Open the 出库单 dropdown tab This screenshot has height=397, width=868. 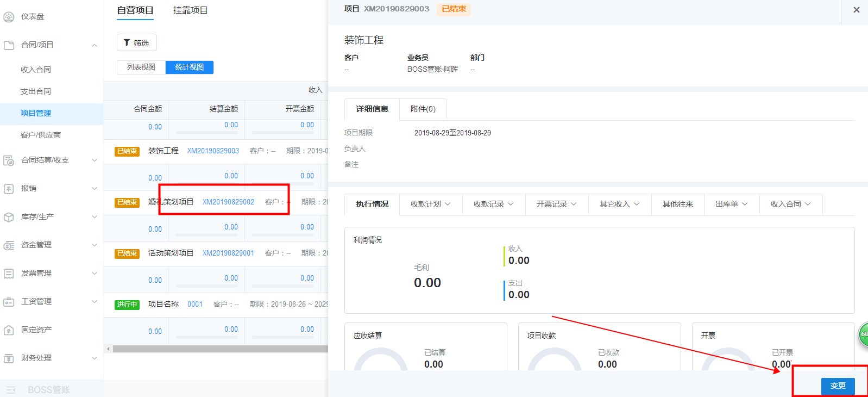pos(732,204)
